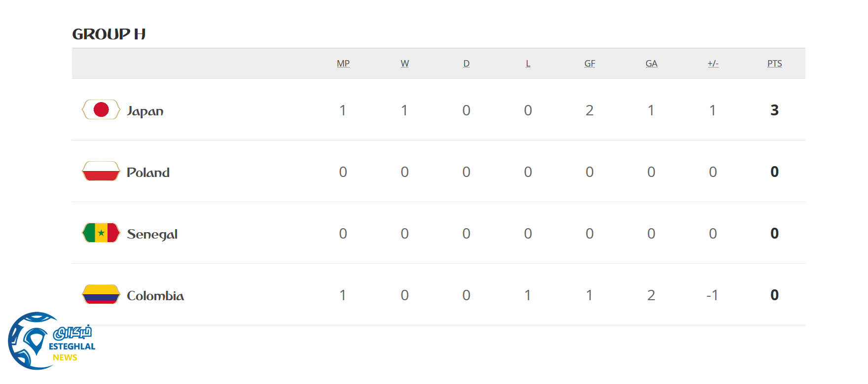Open the Senegal team link
The width and height of the screenshot is (868, 384).
point(152,234)
